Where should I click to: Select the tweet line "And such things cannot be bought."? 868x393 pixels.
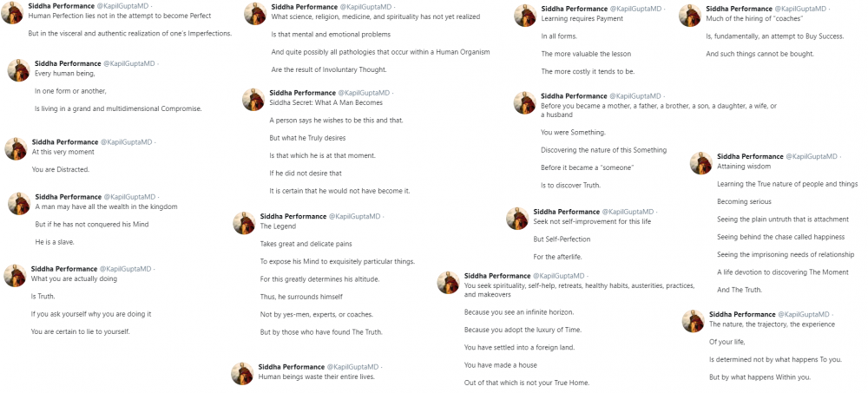coord(761,52)
